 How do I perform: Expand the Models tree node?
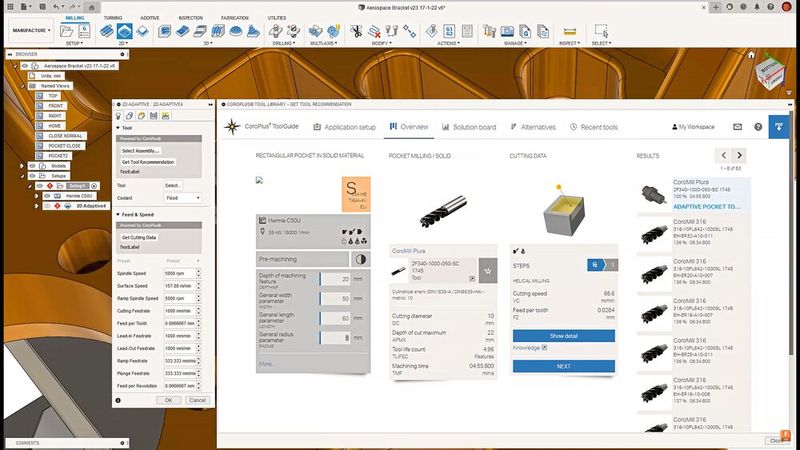pos(21,166)
